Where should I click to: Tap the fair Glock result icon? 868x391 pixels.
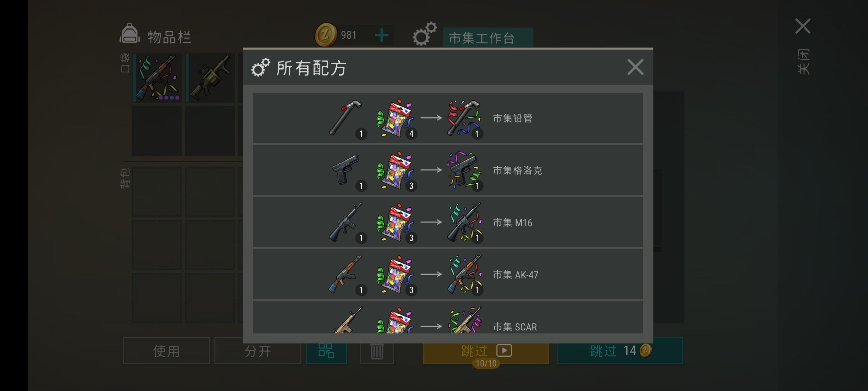[x=464, y=169]
